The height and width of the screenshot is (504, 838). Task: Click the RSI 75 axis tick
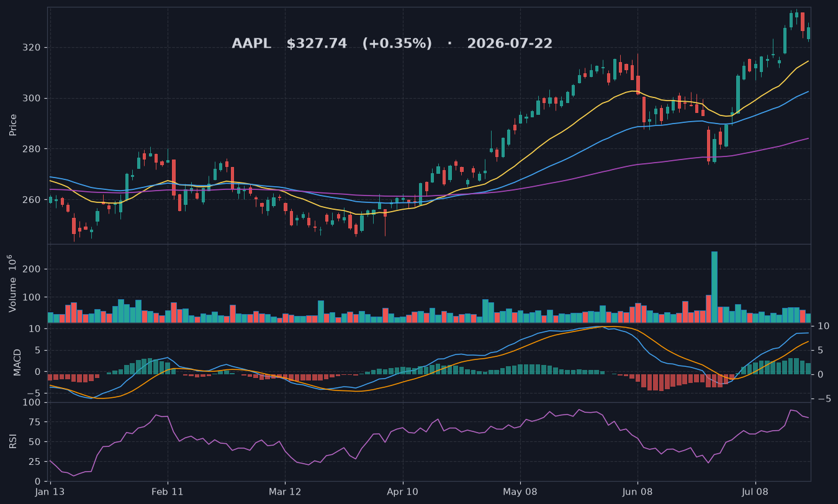coord(36,422)
